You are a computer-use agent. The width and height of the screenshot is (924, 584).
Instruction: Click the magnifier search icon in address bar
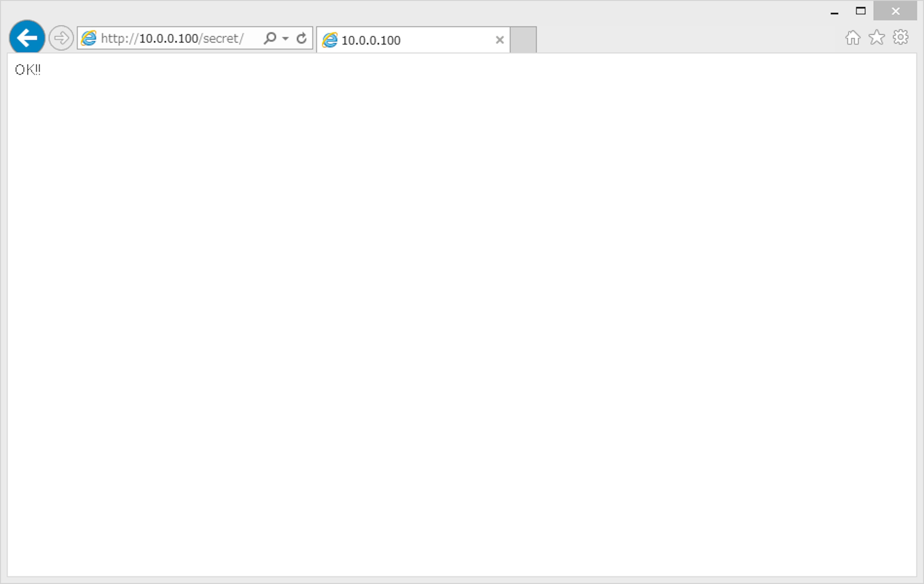click(x=270, y=38)
